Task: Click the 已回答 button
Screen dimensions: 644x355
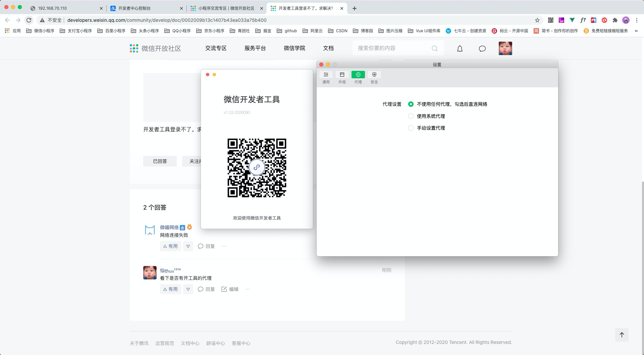Action: click(x=160, y=161)
